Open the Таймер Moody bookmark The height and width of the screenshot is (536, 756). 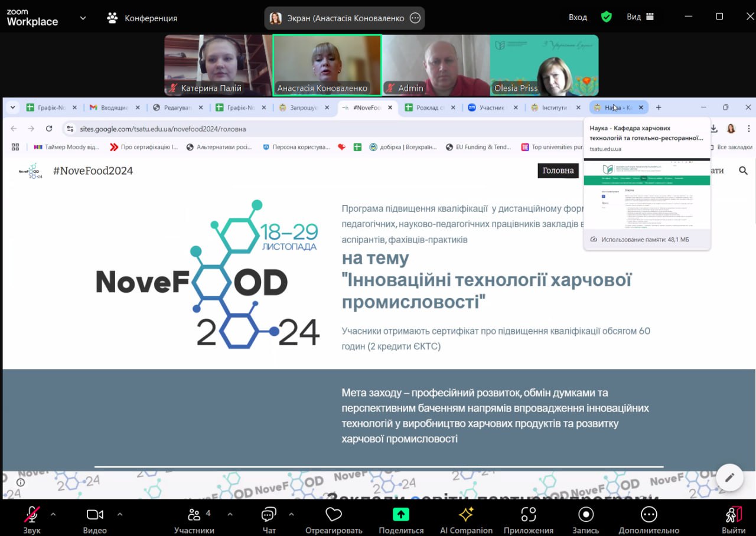pyautogui.click(x=67, y=147)
